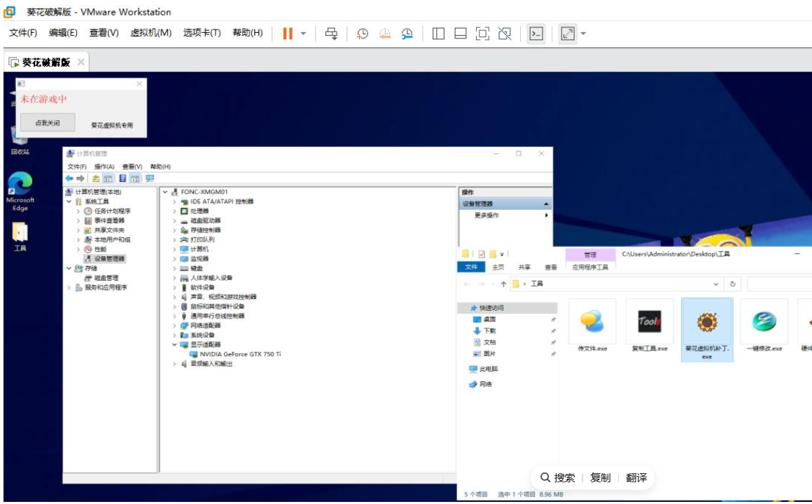Open the 虚拟机(M) menu
This screenshot has height=504, width=812.
[x=150, y=33]
